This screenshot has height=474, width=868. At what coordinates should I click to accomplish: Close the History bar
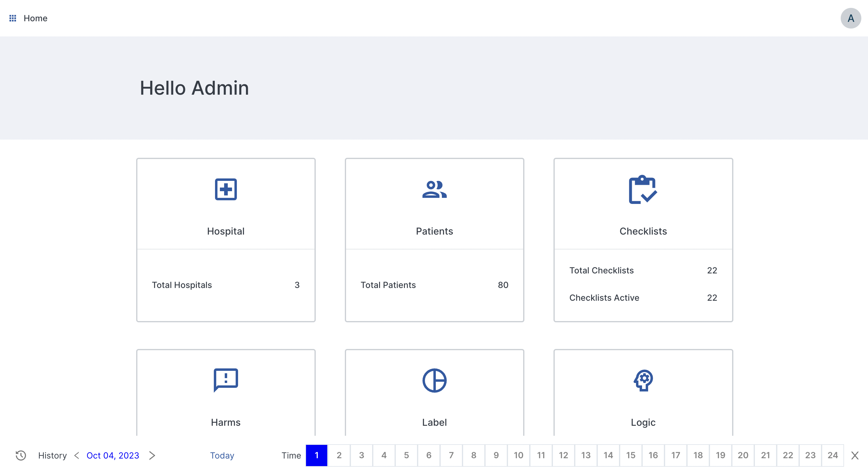[855, 455]
